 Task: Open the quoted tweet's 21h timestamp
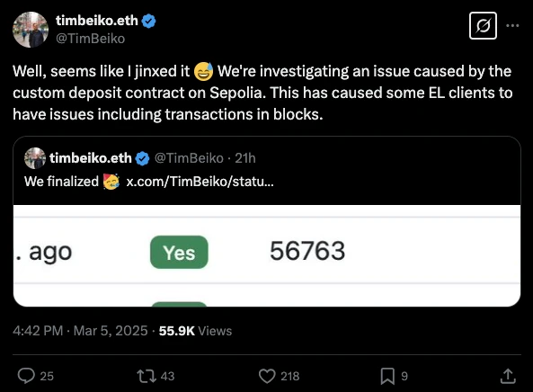245,158
